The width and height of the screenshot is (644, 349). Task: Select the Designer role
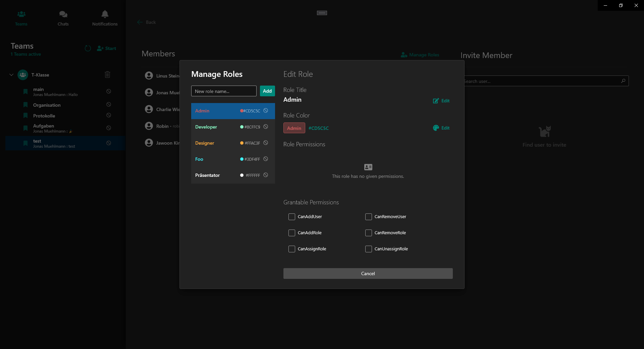233,143
